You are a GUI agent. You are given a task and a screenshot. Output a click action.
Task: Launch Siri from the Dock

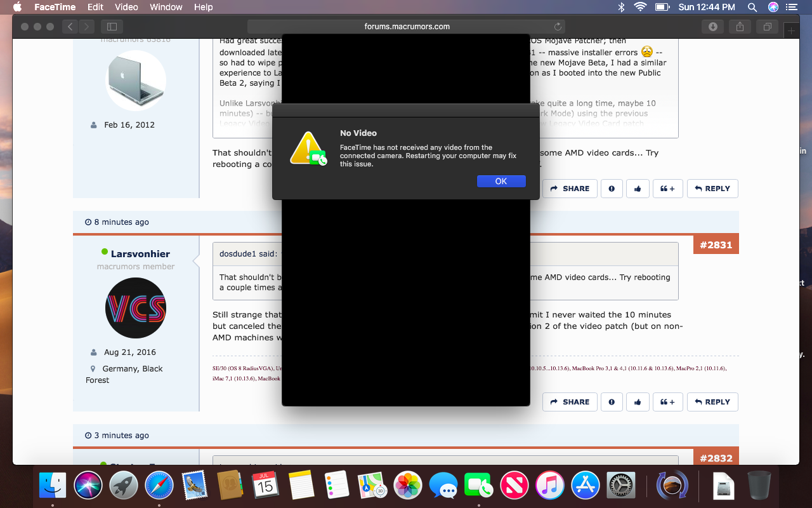(x=88, y=486)
